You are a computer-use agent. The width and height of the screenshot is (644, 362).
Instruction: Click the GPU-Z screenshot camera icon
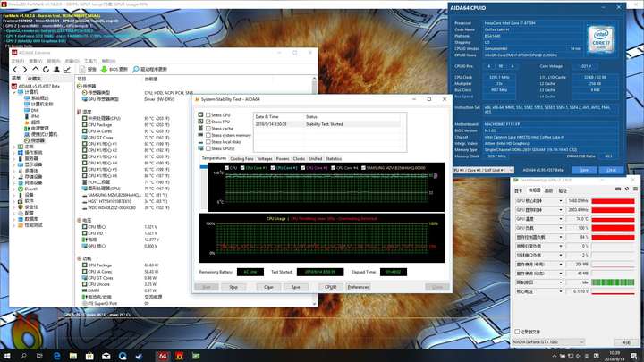tap(618, 189)
